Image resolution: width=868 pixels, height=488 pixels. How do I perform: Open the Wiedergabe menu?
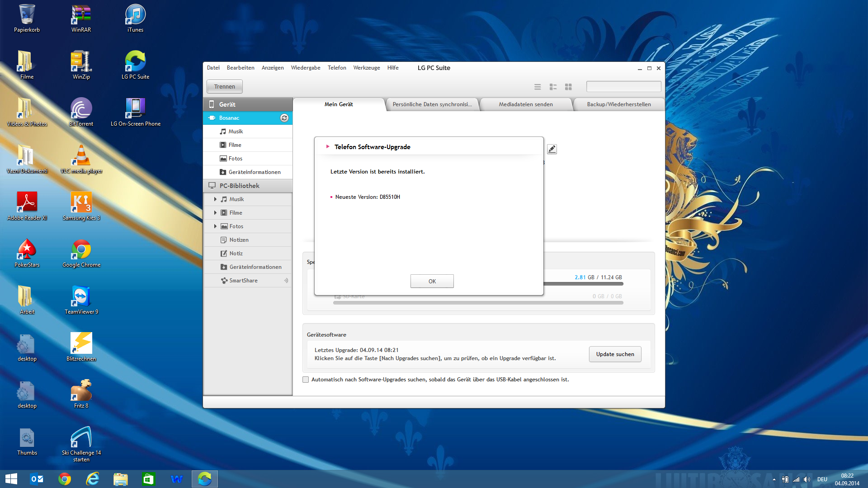coord(306,68)
